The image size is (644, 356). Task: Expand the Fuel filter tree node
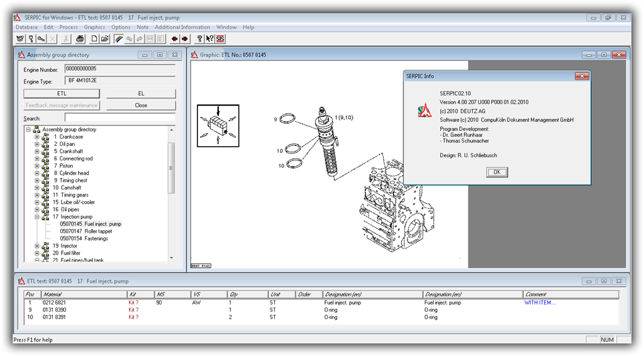click(x=37, y=253)
